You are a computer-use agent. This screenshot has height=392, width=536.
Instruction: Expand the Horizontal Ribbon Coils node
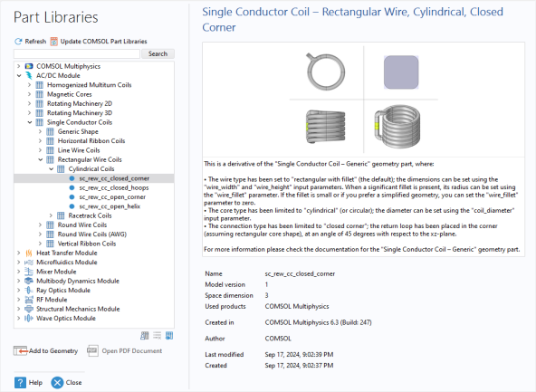(x=41, y=141)
